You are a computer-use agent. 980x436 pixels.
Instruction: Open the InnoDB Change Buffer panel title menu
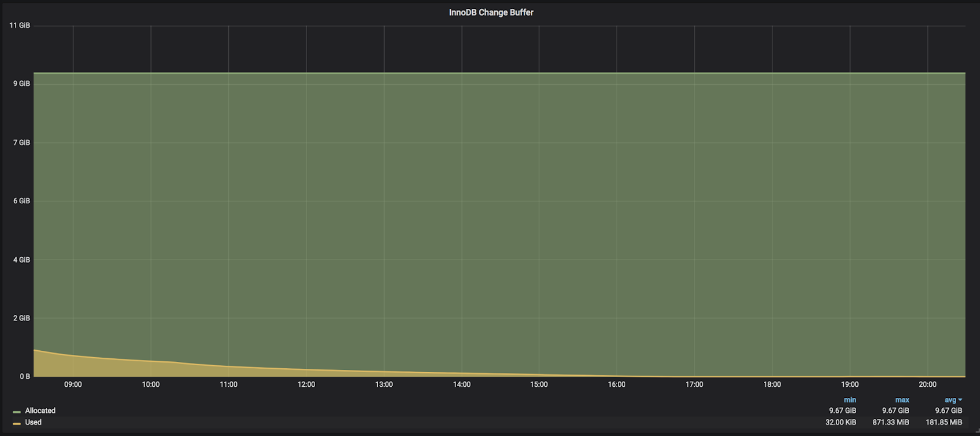click(491, 13)
